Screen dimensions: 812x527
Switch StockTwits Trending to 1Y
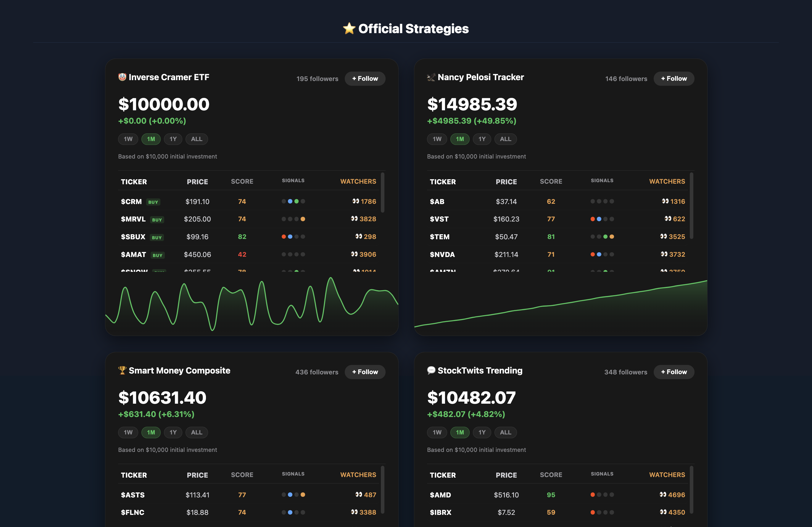(482, 433)
